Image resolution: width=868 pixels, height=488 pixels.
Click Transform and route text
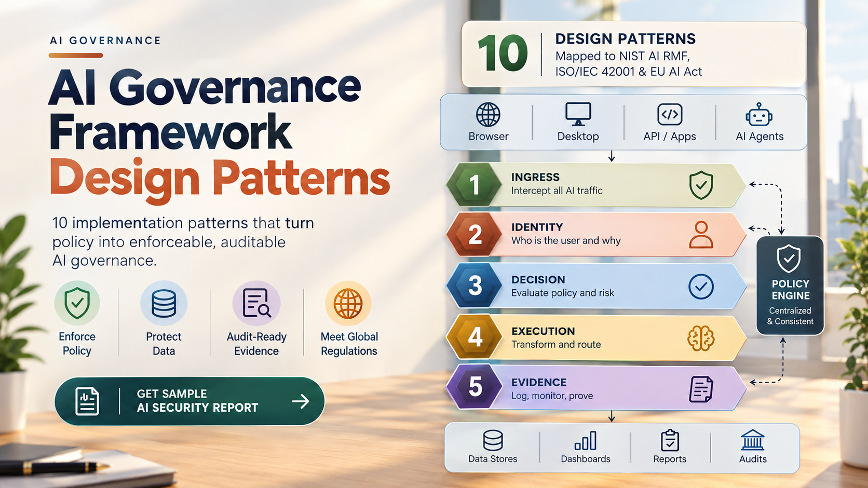(x=556, y=344)
